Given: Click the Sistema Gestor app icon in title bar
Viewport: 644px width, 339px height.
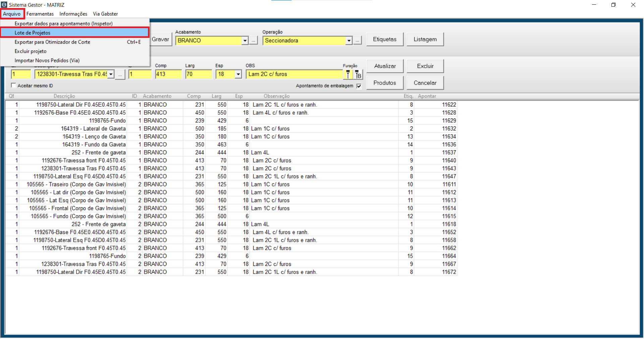Looking at the screenshot, I should pyautogui.click(x=4, y=5).
